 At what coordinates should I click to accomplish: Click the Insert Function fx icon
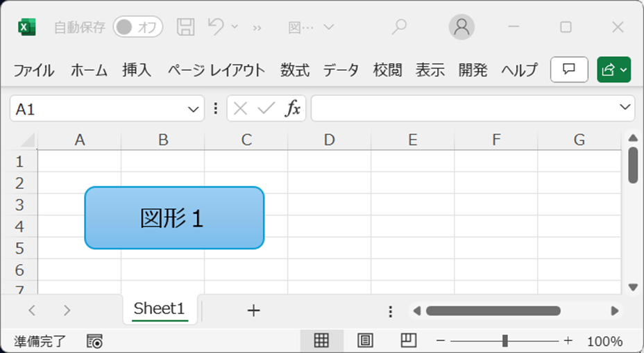point(292,108)
